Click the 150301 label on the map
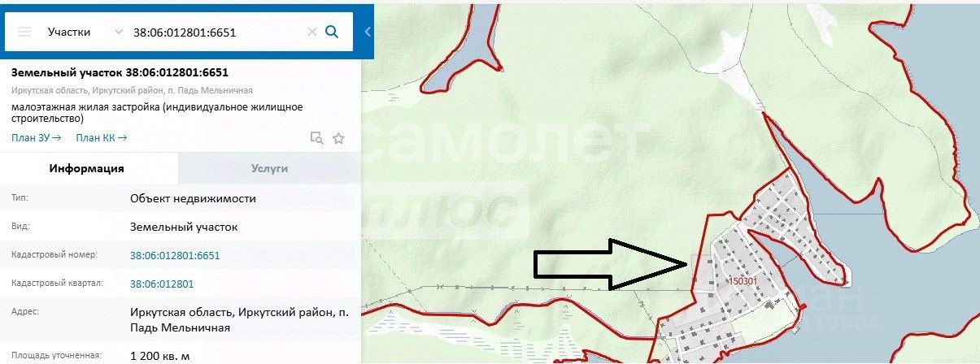Viewport: 980px width, 364px height. tap(742, 282)
